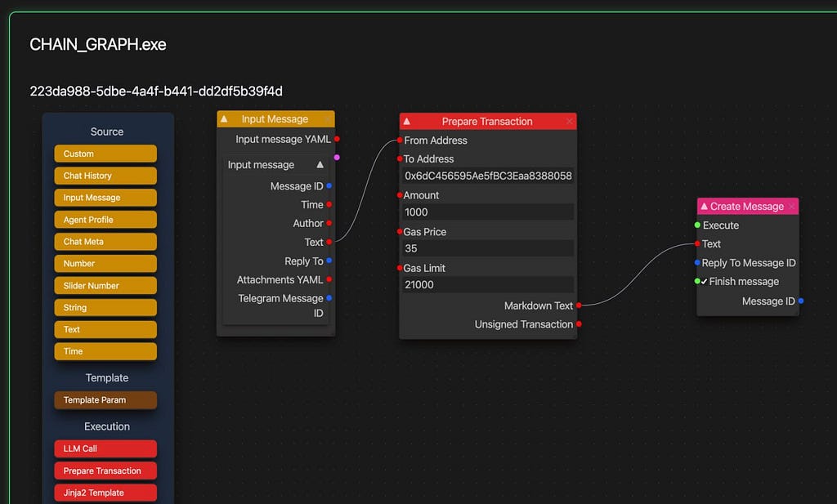Viewport: 837px width, 504px height.
Task: Collapse the Input Message node with its header triangle
Action: pyautogui.click(x=224, y=119)
